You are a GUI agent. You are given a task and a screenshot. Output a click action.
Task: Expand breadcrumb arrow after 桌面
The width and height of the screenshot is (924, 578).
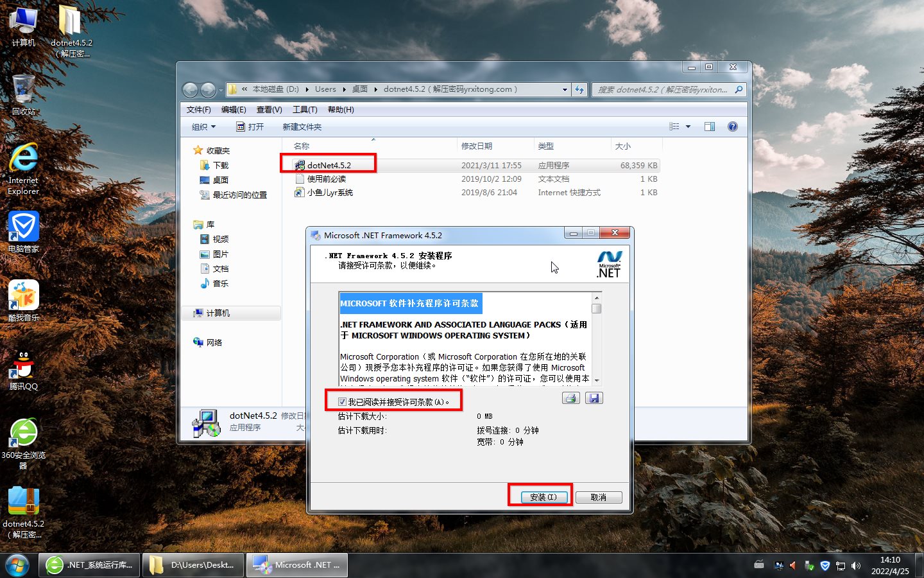point(376,90)
